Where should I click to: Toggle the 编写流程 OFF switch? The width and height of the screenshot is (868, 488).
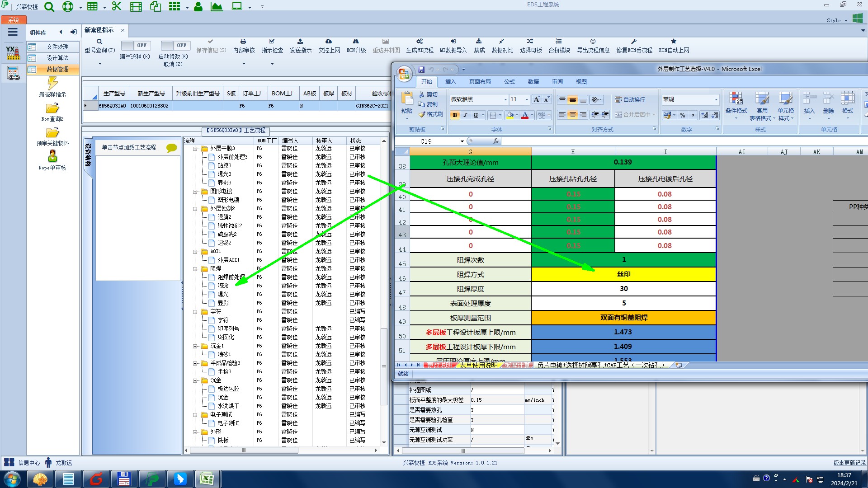pyautogui.click(x=137, y=45)
